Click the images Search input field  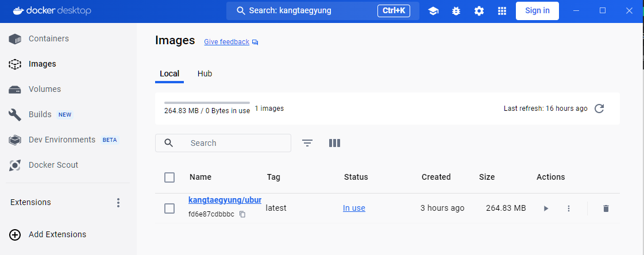(223, 143)
